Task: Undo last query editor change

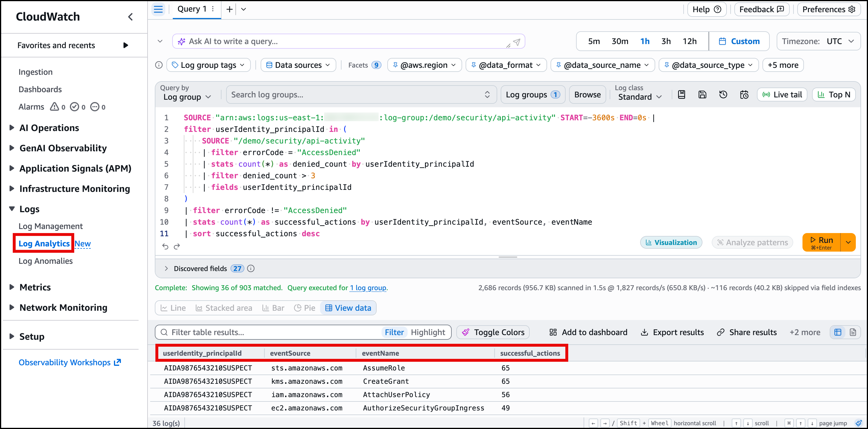Action: [x=165, y=247]
